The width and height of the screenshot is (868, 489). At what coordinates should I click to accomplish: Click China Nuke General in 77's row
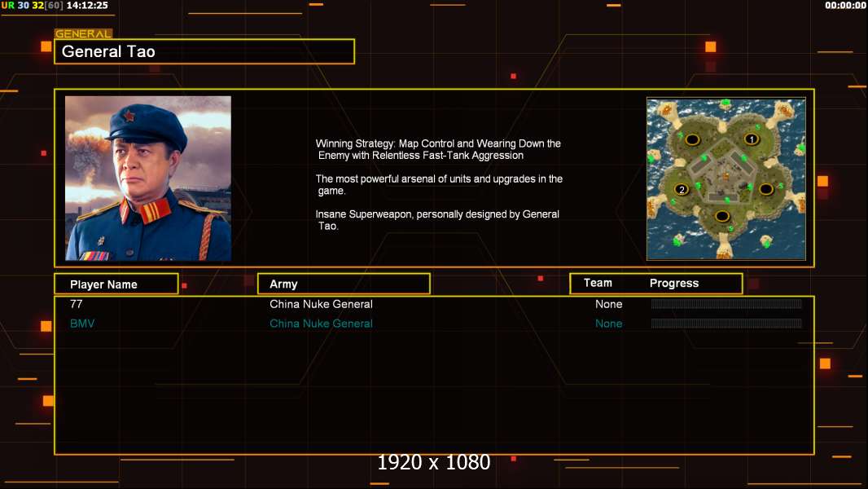point(321,304)
